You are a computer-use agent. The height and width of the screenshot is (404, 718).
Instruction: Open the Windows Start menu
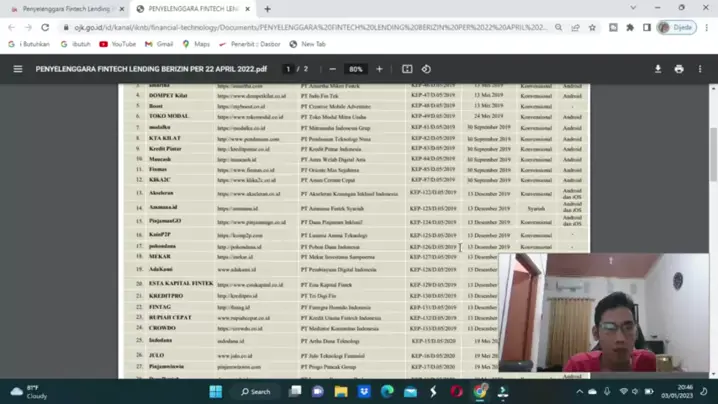pos(215,391)
